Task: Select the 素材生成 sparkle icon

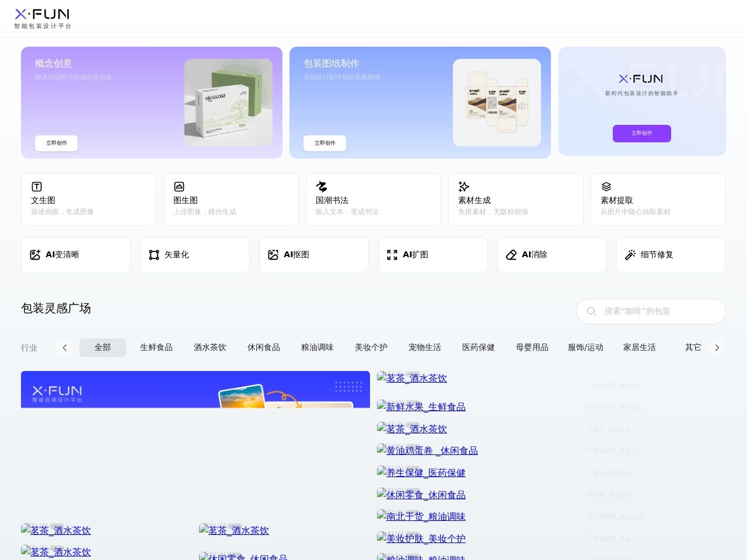Action: (464, 187)
